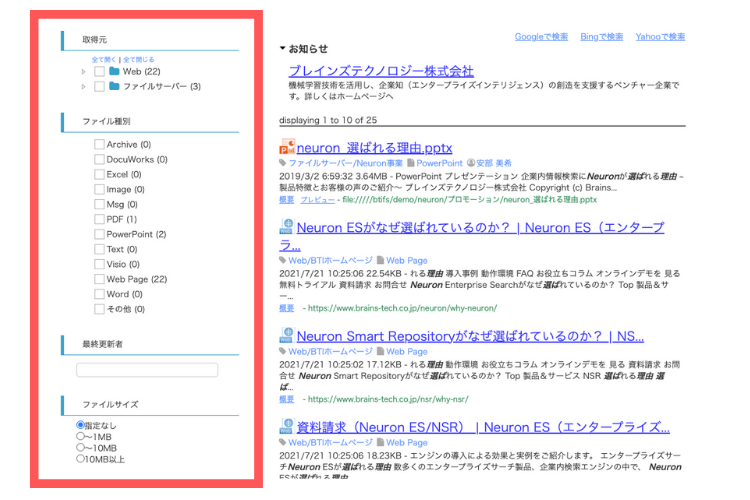
Task: Check the Web (22) source checkbox
Action: tap(99, 71)
